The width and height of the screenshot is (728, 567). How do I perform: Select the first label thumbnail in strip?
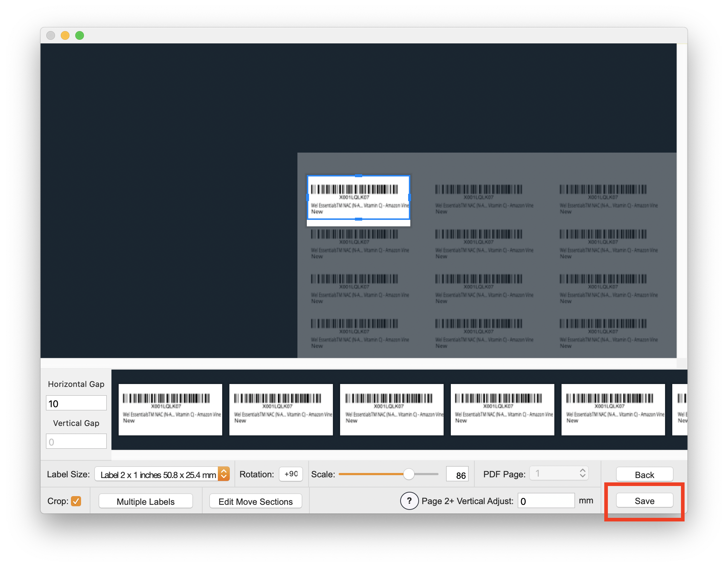click(x=170, y=410)
